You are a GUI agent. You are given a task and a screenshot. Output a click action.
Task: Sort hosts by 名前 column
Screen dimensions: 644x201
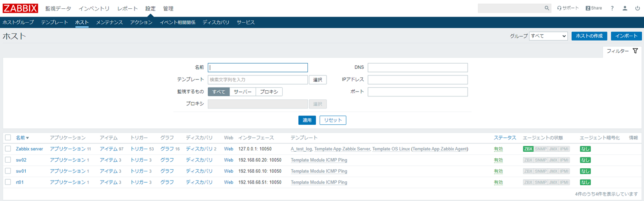click(22, 138)
